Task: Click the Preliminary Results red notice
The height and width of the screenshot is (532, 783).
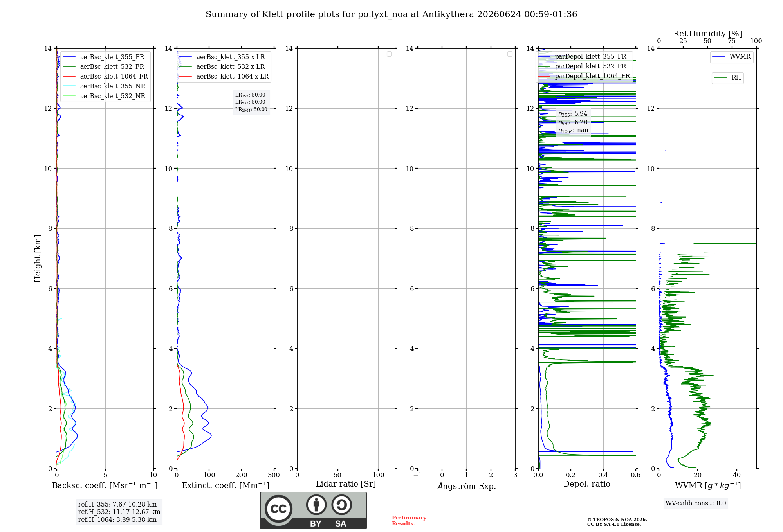Action: pos(409,521)
